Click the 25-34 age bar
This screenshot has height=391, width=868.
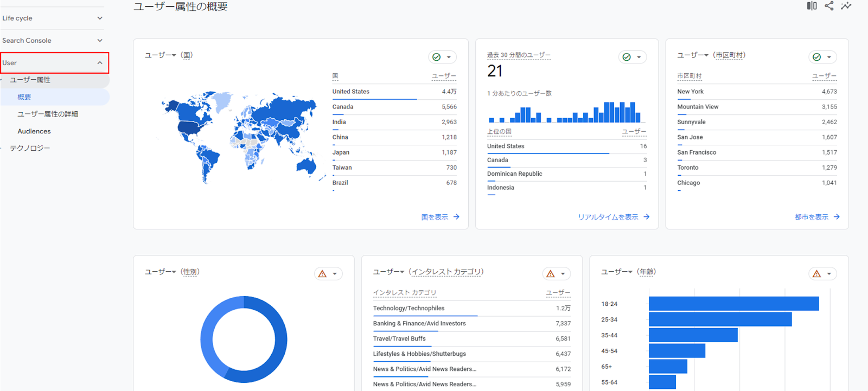720,319
